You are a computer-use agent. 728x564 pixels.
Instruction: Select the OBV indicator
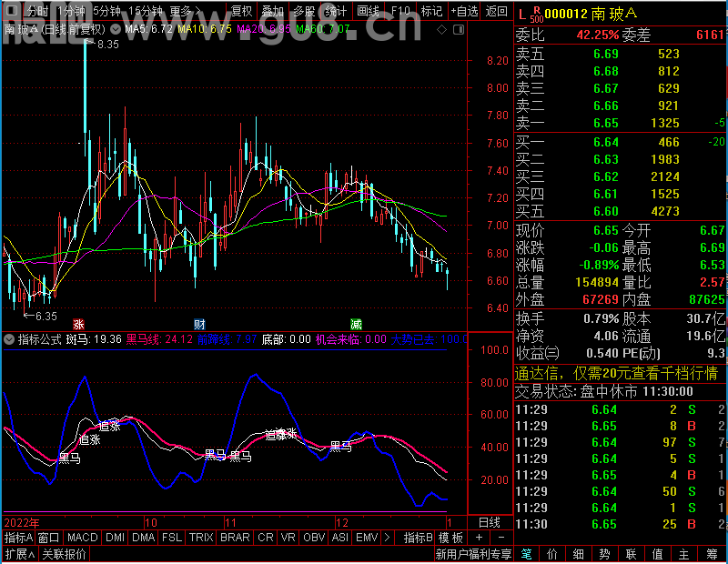pyautogui.click(x=314, y=538)
